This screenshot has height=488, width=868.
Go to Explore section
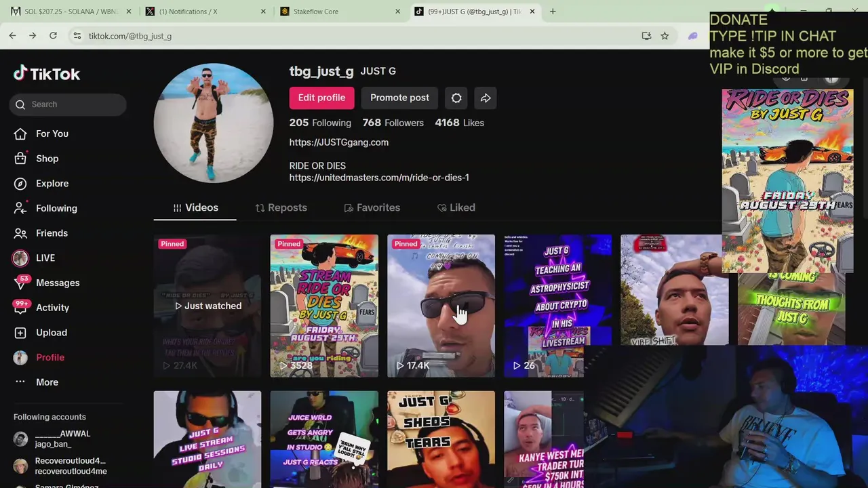(x=52, y=184)
